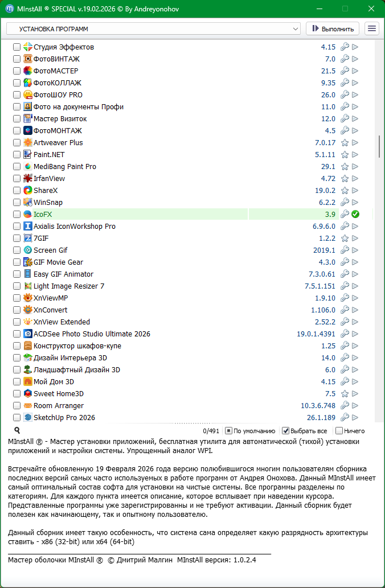Click the key icon for ФотоМАСТЕР
Viewport: 385px width, 588px height.
click(x=345, y=71)
